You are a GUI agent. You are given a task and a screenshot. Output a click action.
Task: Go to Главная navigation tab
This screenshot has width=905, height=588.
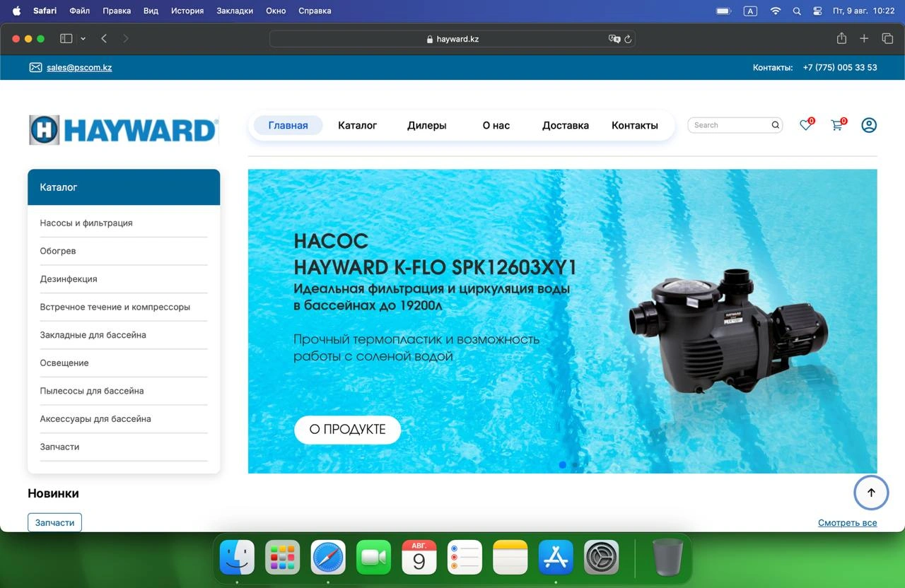pos(288,125)
